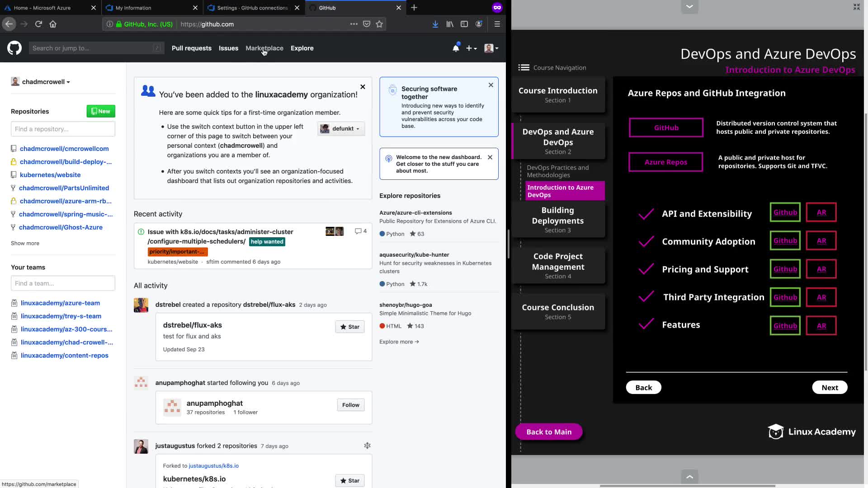Screen dimensions: 868x488
Task: Click Github link for API and Extensibility
Action: 785,212
